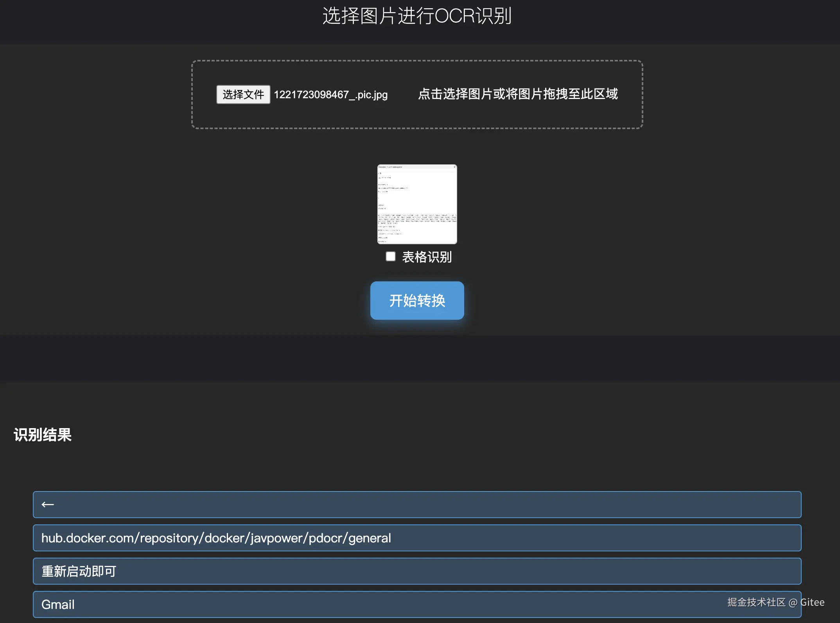Viewport: 840px width, 623px height.
Task: Click the left arrow icon in first result
Action: [48, 504]
